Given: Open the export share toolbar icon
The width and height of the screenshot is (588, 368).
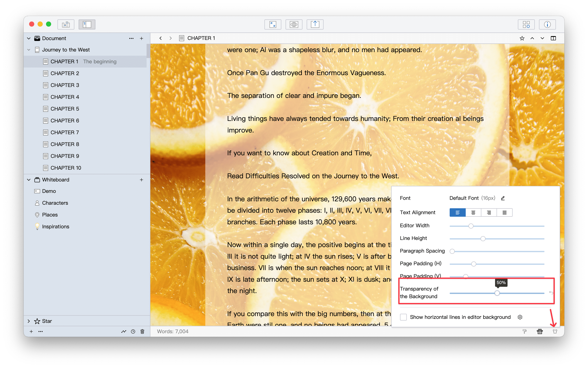Looking at the screenshot, I should [315, 24].
